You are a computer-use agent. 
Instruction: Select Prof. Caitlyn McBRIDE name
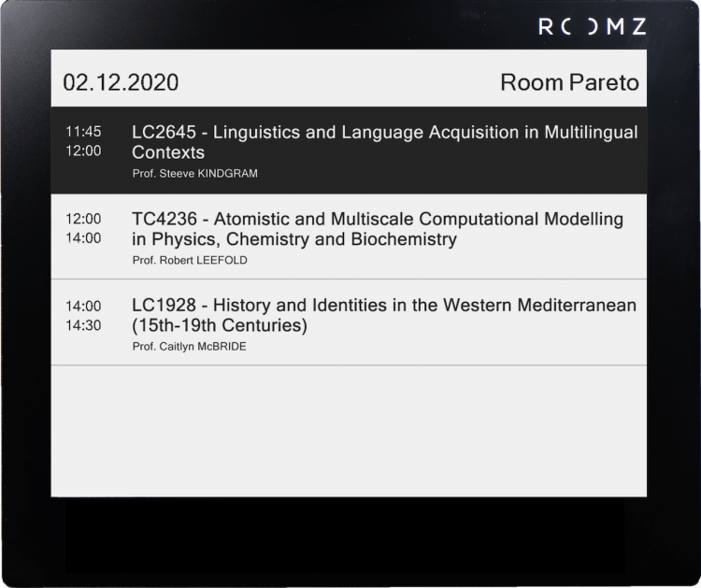coord(189,347)
